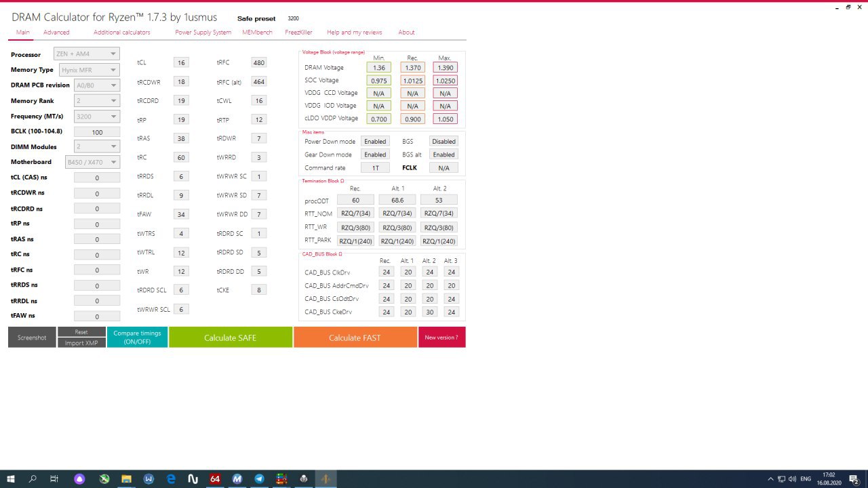Open the green Xbox-style taskbar icon
The height and width of the screenshot is (488, 868).
point(104,479)
